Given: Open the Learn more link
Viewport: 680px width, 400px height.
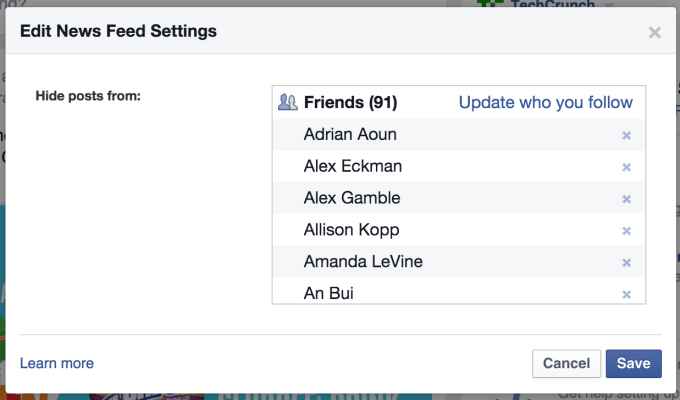Looking at the screenshot, I should tap(57, 363).
